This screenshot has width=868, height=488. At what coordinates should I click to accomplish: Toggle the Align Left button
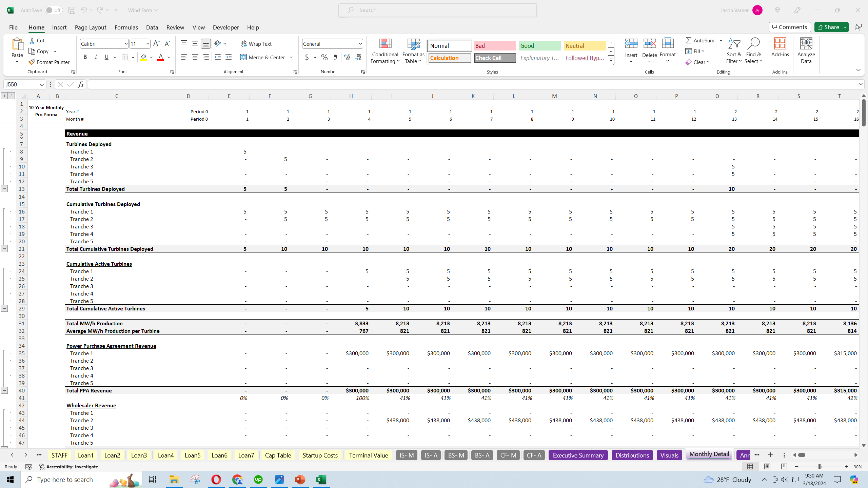coord(184,57)
